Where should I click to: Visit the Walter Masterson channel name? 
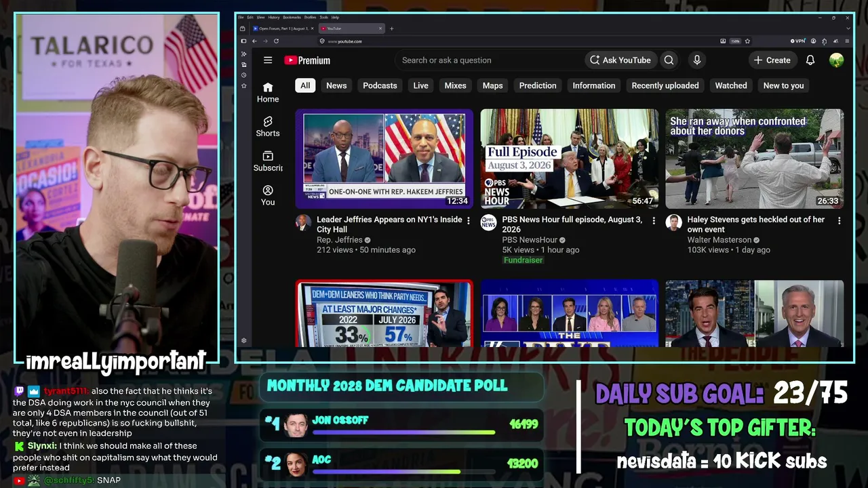coord(719,240)
